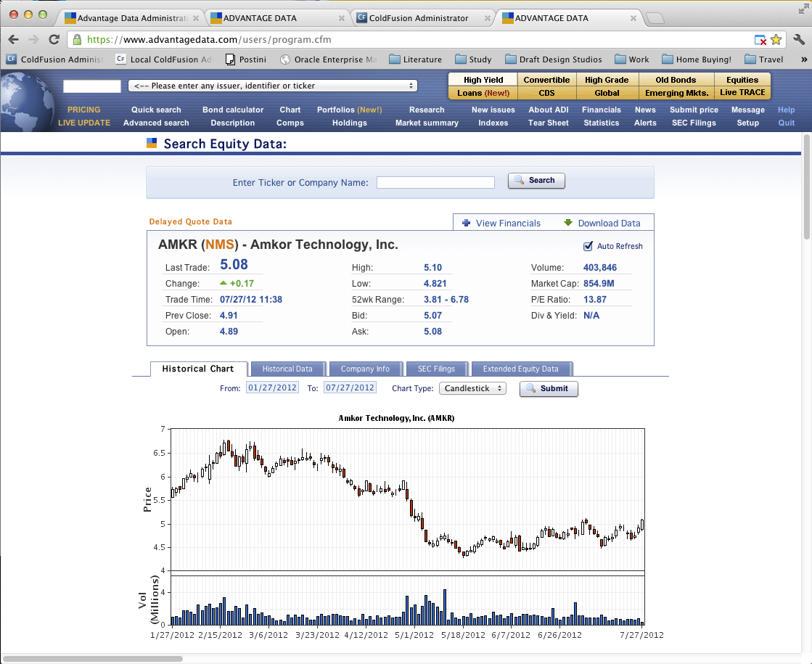812x664 pixels.
Task: Click the Bond calculator menu link
Action: click(x=233, y=110)
